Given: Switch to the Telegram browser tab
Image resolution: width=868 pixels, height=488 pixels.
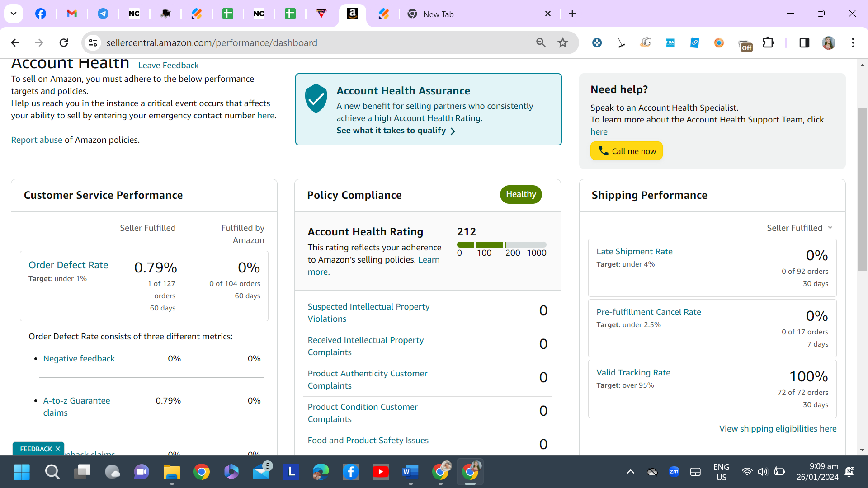Looking at the screenshot, I should [103, 14].
